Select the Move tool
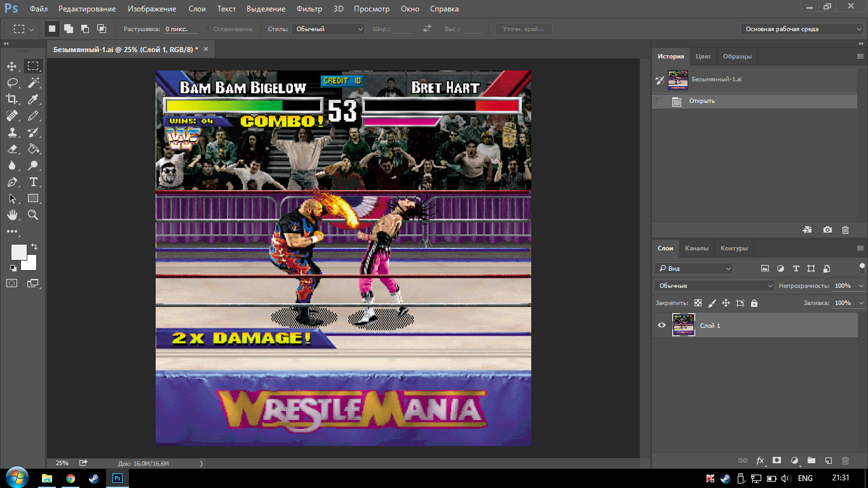868x488 pixels. pyautogui.click(x=12, y=66)
